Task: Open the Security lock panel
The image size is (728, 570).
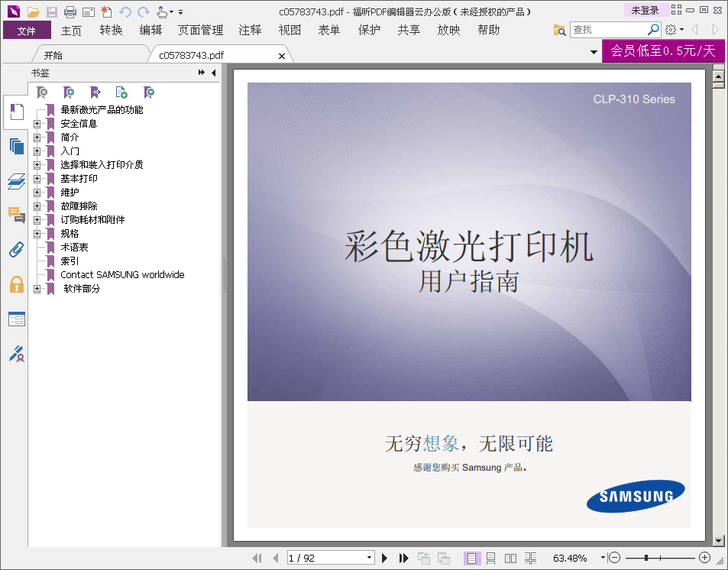Action: [16, 283]
